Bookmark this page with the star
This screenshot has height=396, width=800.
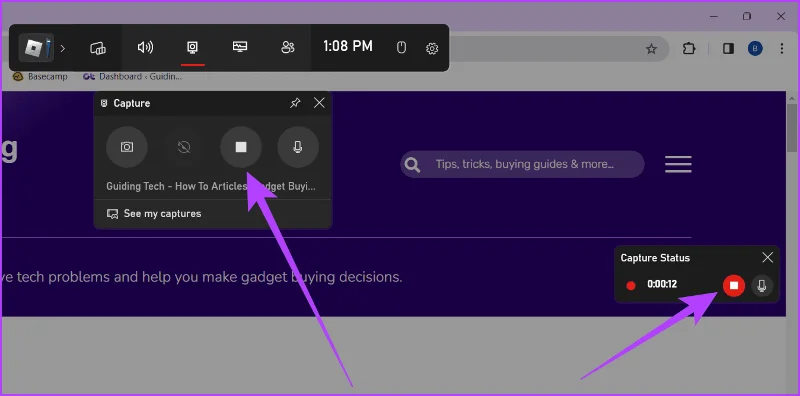pos(651,49)
